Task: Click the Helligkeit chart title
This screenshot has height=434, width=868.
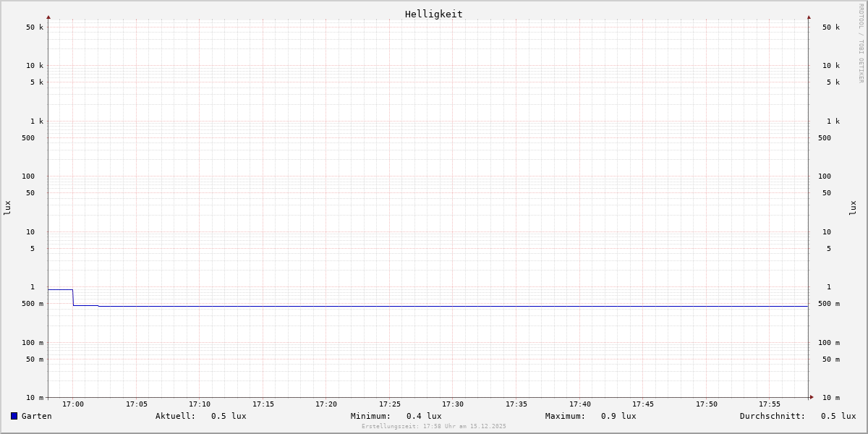Action: (x=433, y=14)
